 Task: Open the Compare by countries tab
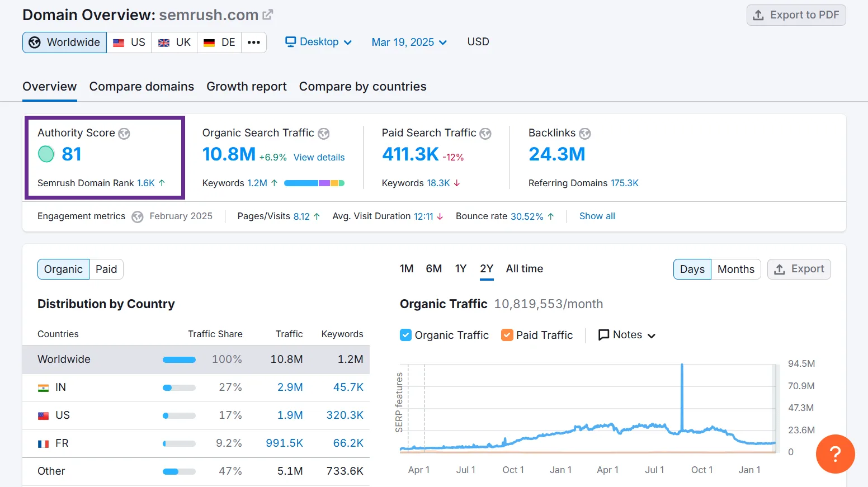click(x=363, y=87)
